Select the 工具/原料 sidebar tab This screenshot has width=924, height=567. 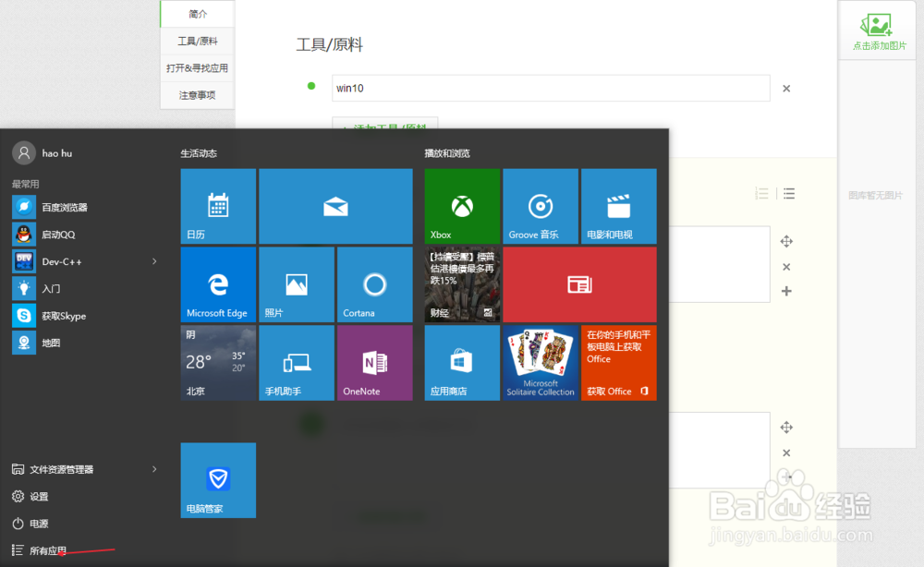(x=198, y=42)
